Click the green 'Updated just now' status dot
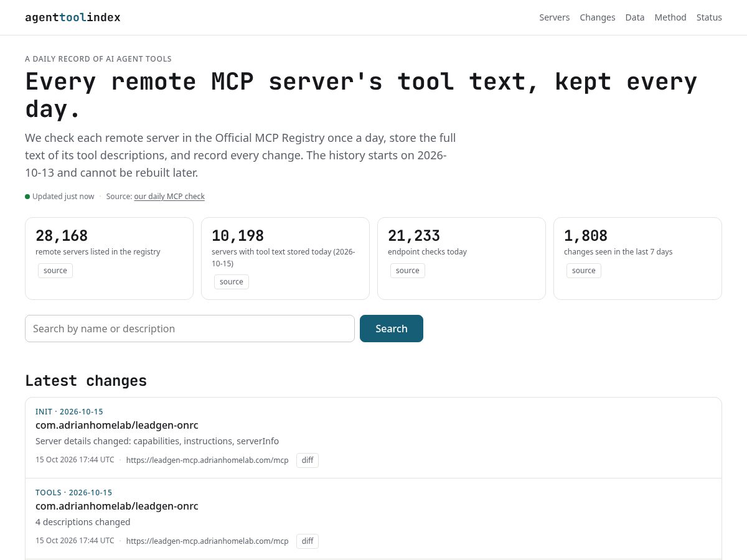 click(27, 197)
